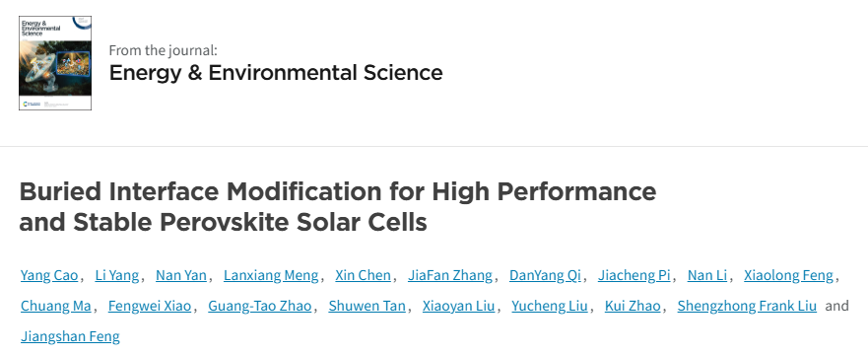Open the journal cover thumbnail image
This screenshot has height=356, width=868.
[55, 62]
